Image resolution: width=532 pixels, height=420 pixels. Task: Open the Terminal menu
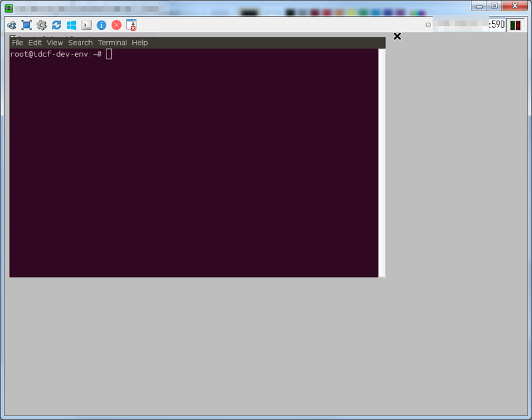point(112,43)
